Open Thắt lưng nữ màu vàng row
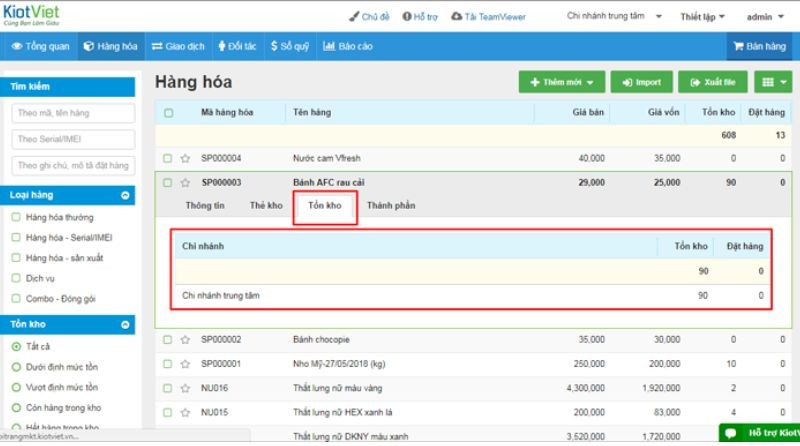This screenshot has height=446, width=800. pyautogui.click(x=473, y=388)
